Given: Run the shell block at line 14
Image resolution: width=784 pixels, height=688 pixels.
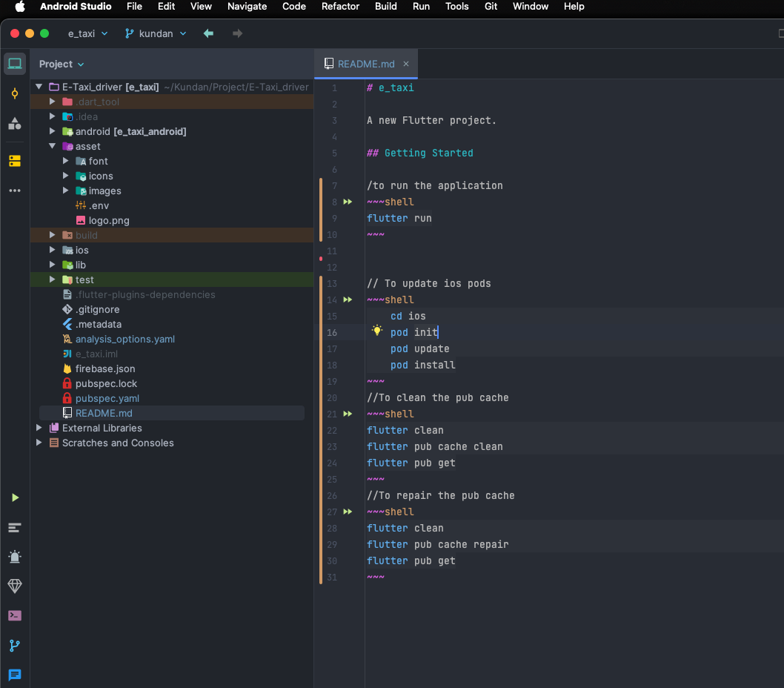Looking at the screenshot, I should coord(348,300).
